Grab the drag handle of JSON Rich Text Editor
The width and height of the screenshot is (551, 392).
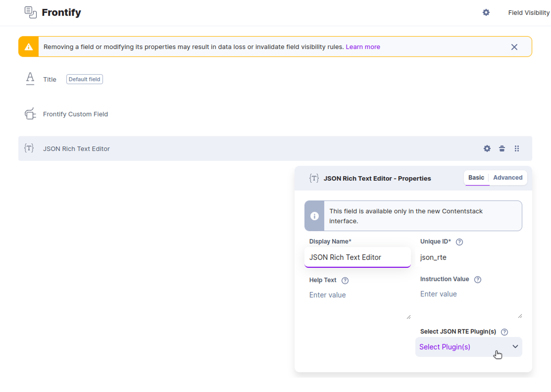point(517,149)
